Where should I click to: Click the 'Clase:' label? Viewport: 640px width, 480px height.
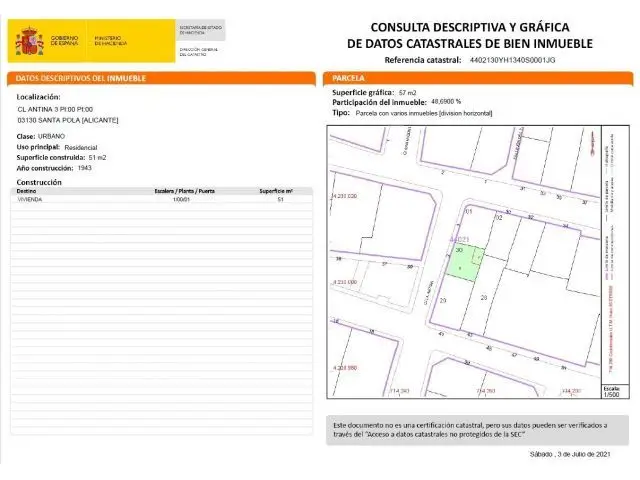(26, 136)
